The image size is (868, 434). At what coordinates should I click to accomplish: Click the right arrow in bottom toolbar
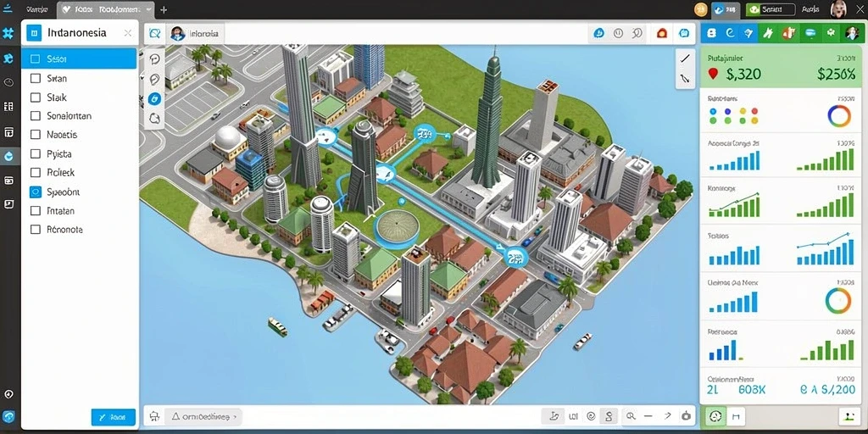tap(668, 415)
